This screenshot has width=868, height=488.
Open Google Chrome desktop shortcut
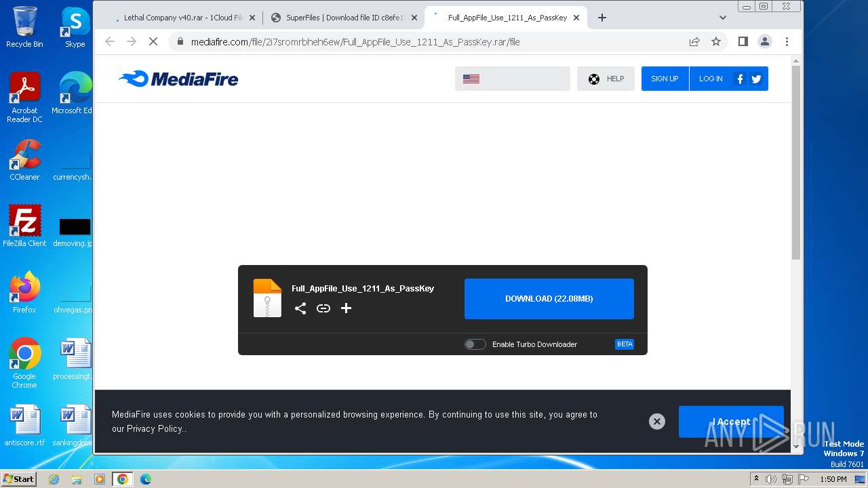click(24, 363)
